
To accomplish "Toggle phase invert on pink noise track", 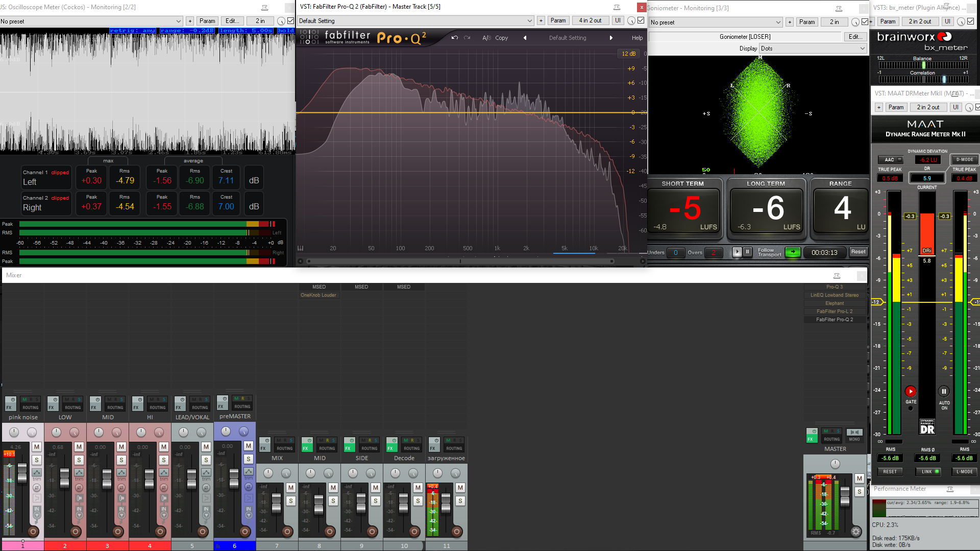I will click(37, 488).
